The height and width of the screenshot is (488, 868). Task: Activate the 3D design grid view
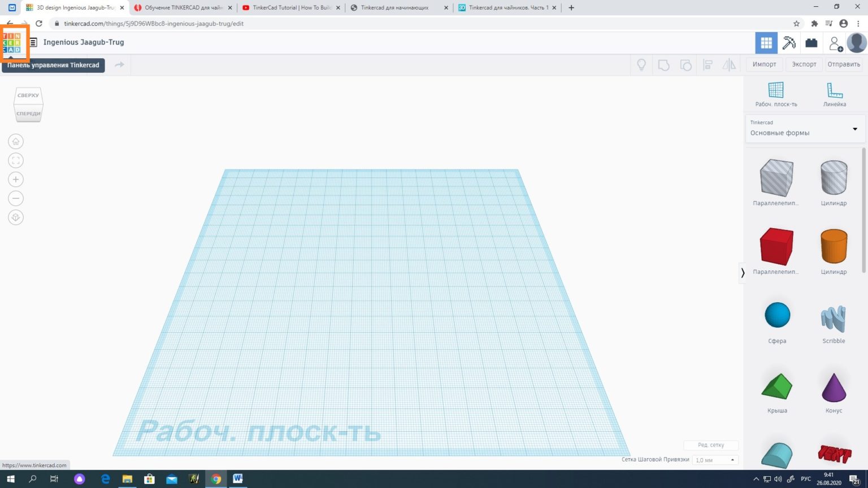click(766, 43)
